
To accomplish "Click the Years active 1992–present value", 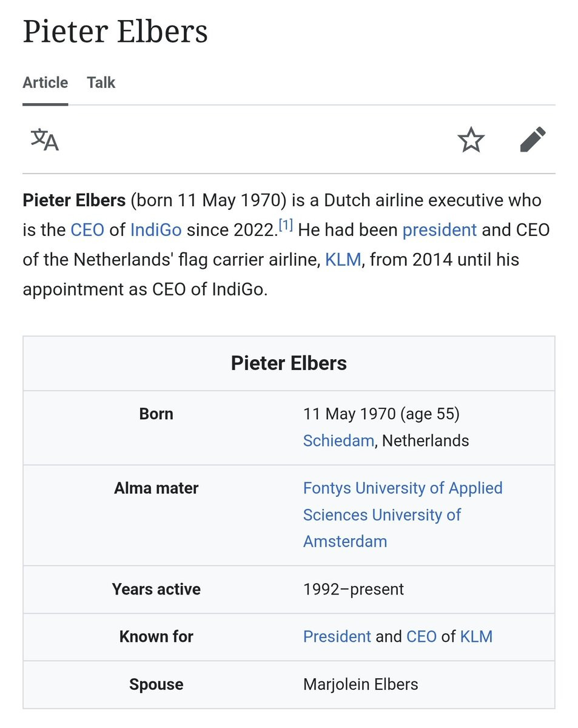I will click(x=354, y=589).
